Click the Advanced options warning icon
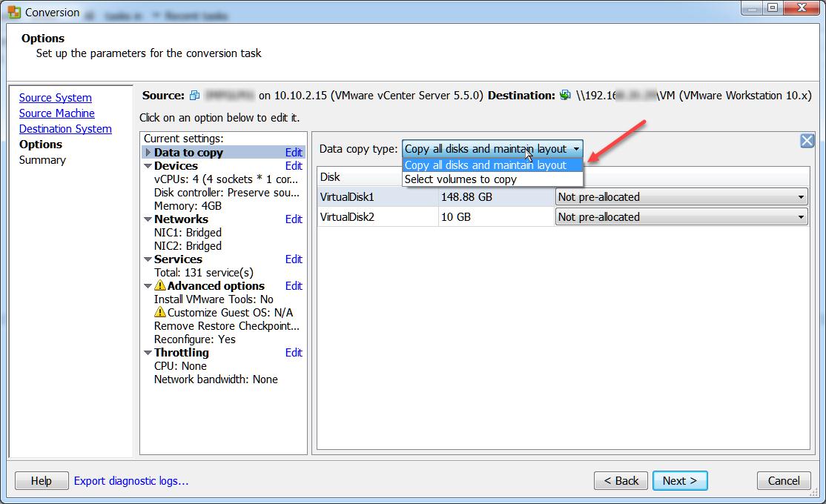 click(x=159, y=285)
